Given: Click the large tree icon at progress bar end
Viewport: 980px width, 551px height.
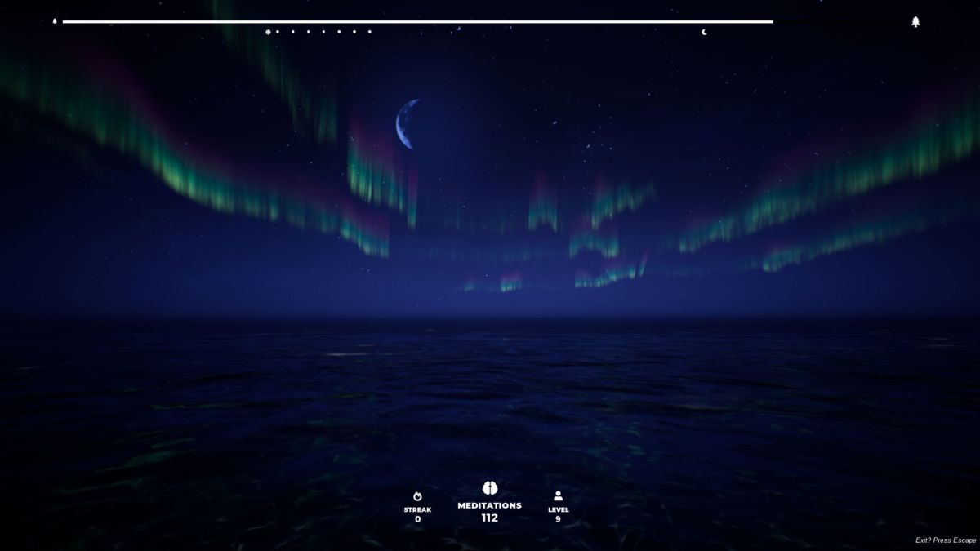Looking at the screenshot, I should 915,22.
